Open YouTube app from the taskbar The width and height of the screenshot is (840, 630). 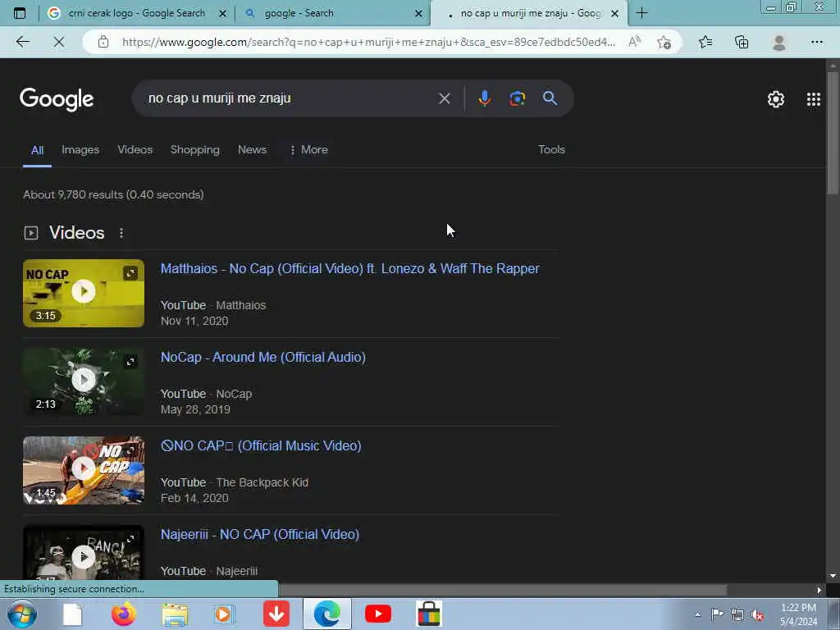click(377, 614)
